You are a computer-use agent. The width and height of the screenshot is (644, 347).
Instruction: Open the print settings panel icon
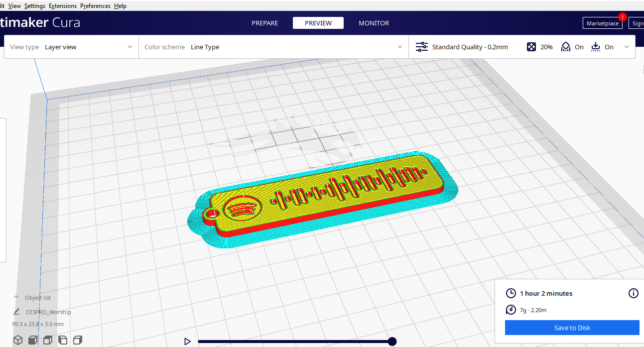tap(421, 46)
